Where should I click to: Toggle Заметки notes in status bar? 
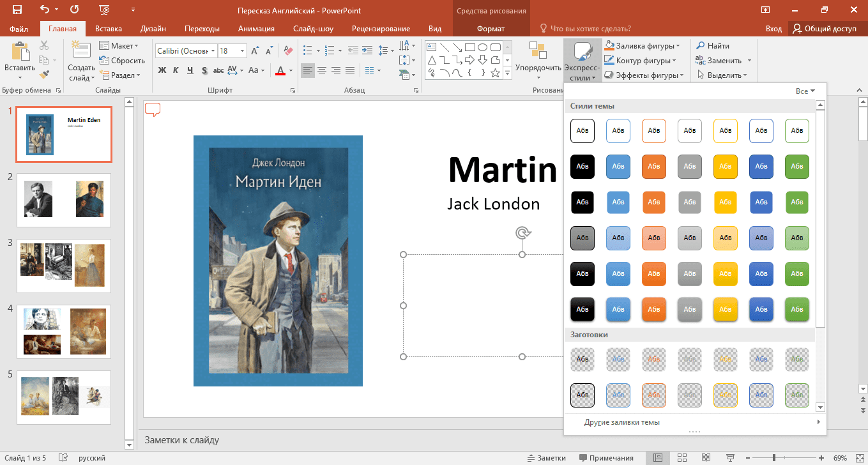[x=547, y=458]
